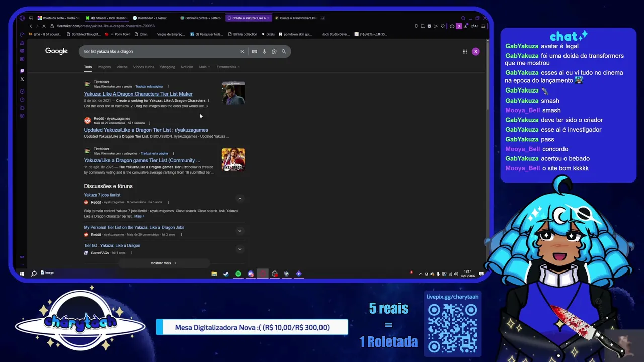Open sidebar settings gear icon
This screenshot has width=644, height=362.
coord(22,116)
